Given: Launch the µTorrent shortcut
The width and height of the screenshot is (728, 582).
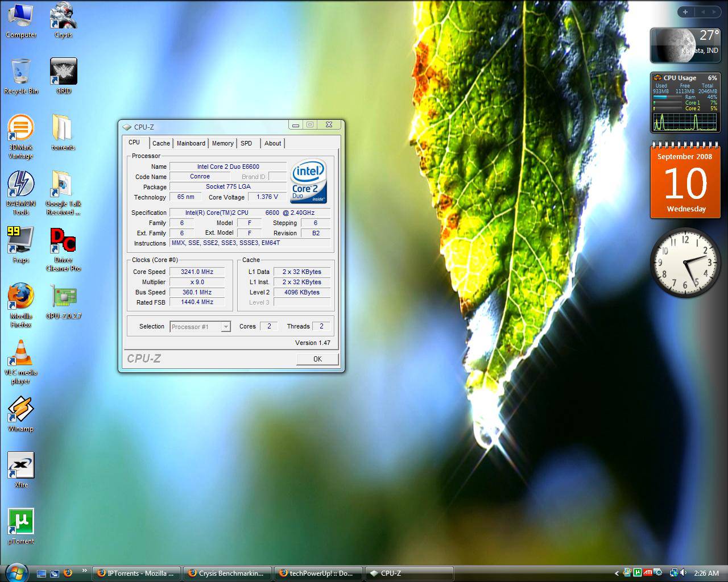Looking at the screenshot, I should pos(21,526).
